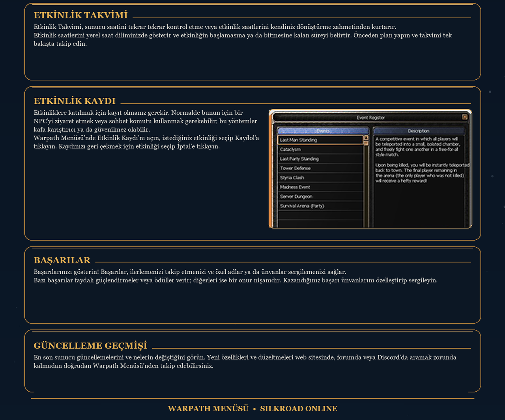Select Survival Arena (Party) event
Viewport: 505px width, 420px height.
320,206
